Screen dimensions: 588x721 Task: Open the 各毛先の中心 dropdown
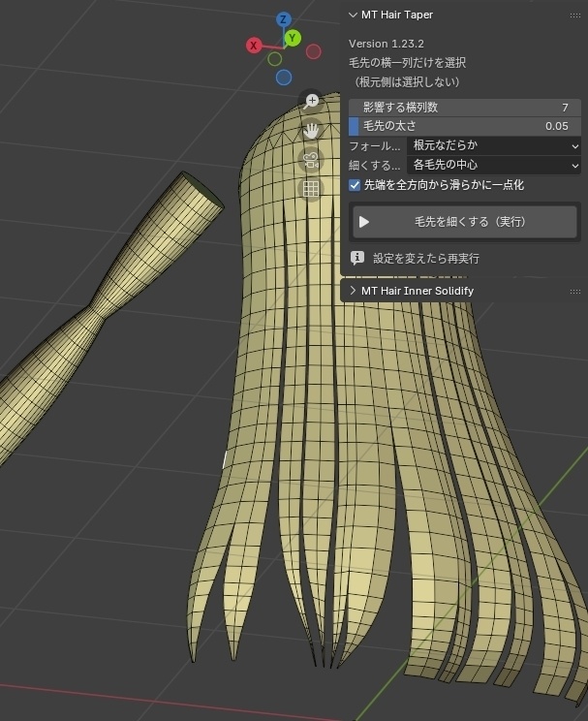pos(494,165)
